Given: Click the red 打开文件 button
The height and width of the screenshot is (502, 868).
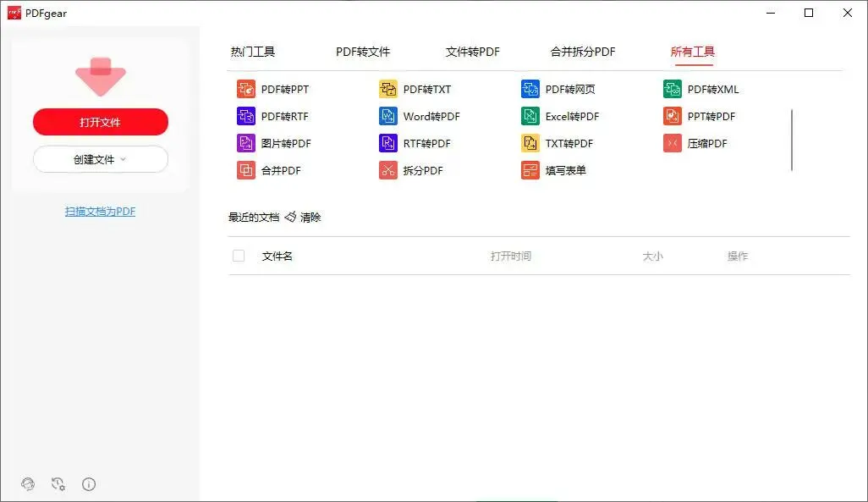Looking at the screenshot, I should (100, 122).
